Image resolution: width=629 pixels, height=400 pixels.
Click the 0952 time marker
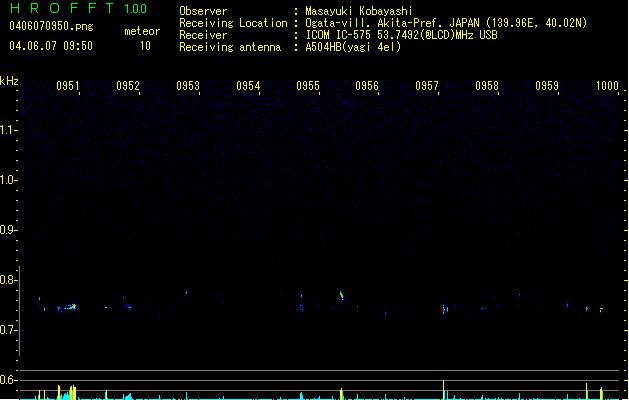(128, 86)
